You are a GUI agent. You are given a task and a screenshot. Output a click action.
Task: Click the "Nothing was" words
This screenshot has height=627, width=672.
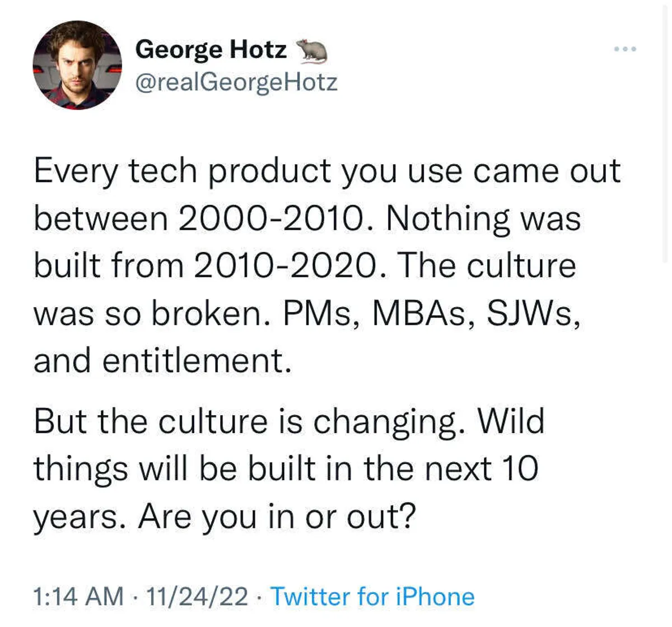click(x=483, y=218)
